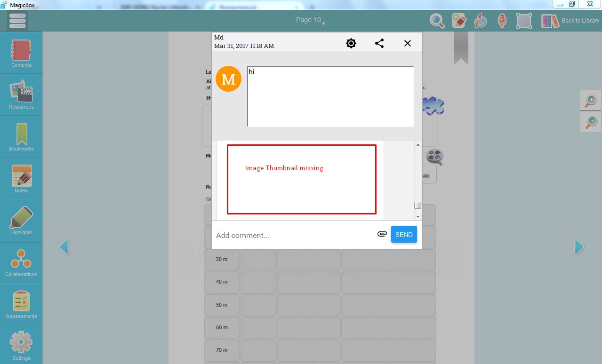Click the puzzle piece resource icon
602x364 pixels.
[x=433, y=106]
